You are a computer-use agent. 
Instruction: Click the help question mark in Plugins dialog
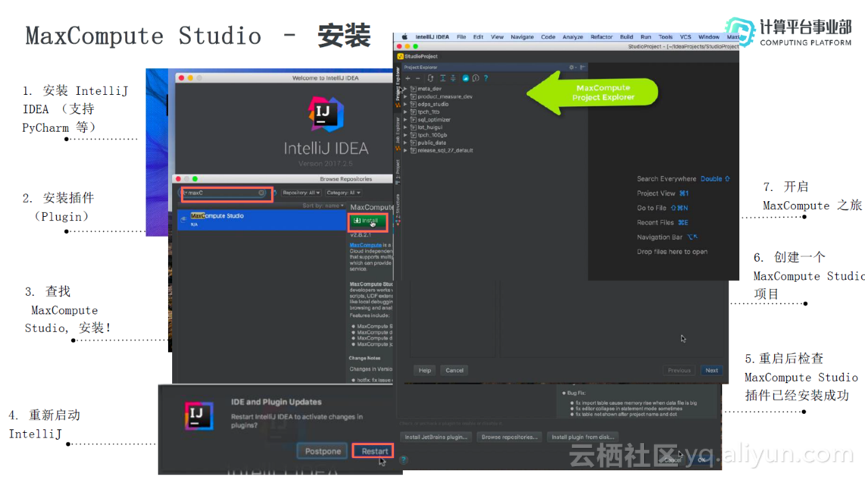pos(403,460)
